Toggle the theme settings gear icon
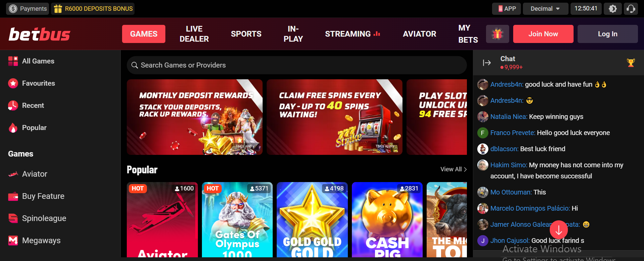Screen dimensions: 644x261 [x=612, y=9]
